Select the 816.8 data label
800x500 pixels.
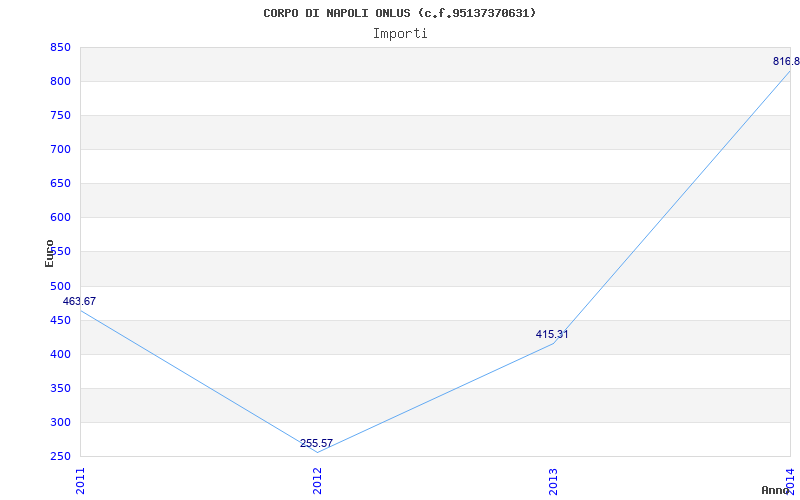tap(786, 62)
